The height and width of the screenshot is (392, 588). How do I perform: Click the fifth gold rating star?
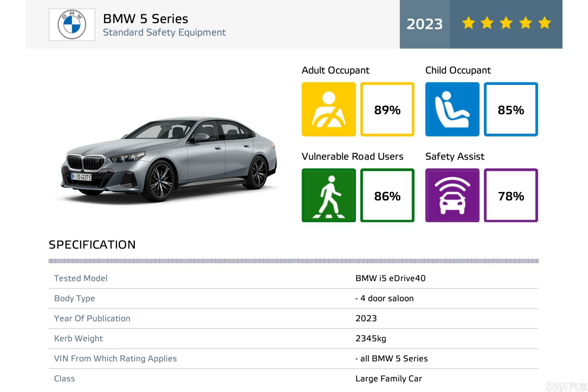(x=545, y=23)
